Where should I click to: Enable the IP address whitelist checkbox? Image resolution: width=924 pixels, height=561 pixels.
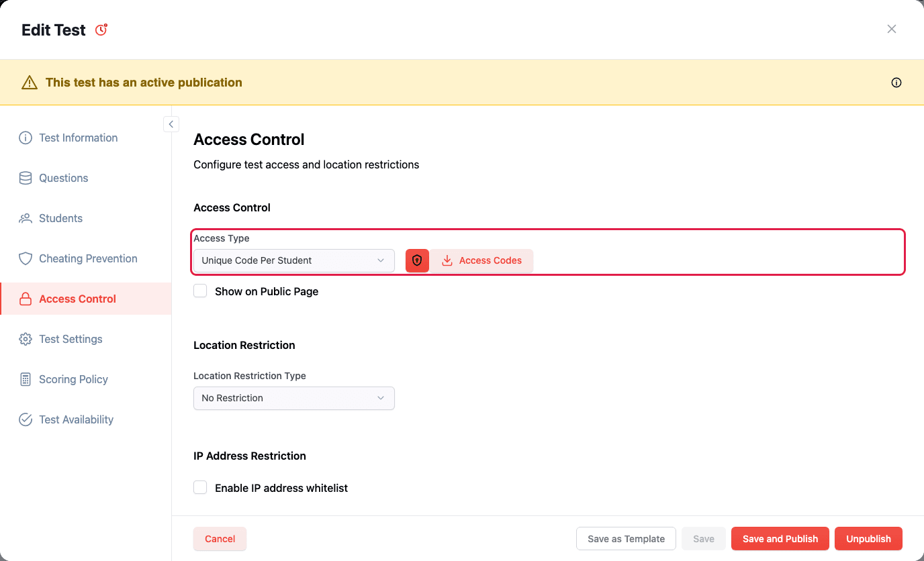[x=200, y=487]
